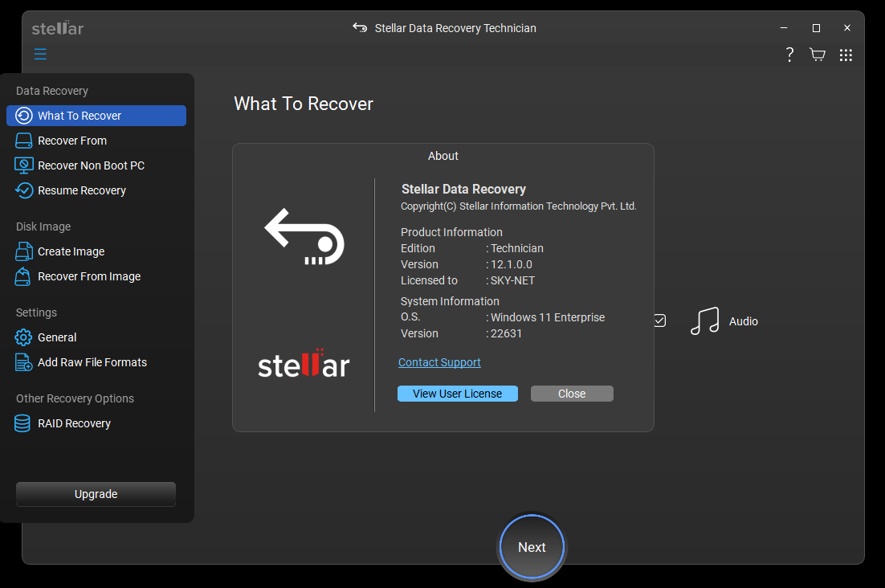
Task: Click the Stellar Data Recovery Technician window title
Action: click(x=455, y=27)
